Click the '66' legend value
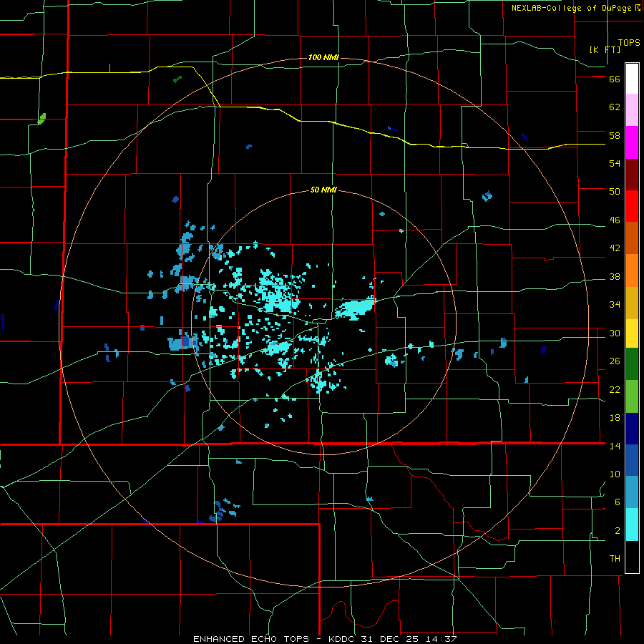644x644 pixels. coord(615,79)
